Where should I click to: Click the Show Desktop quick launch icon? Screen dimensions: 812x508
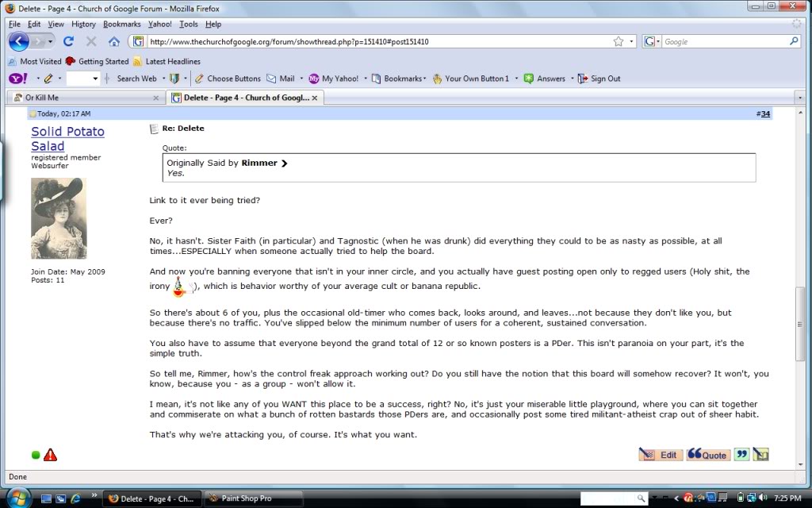point(46,498)
